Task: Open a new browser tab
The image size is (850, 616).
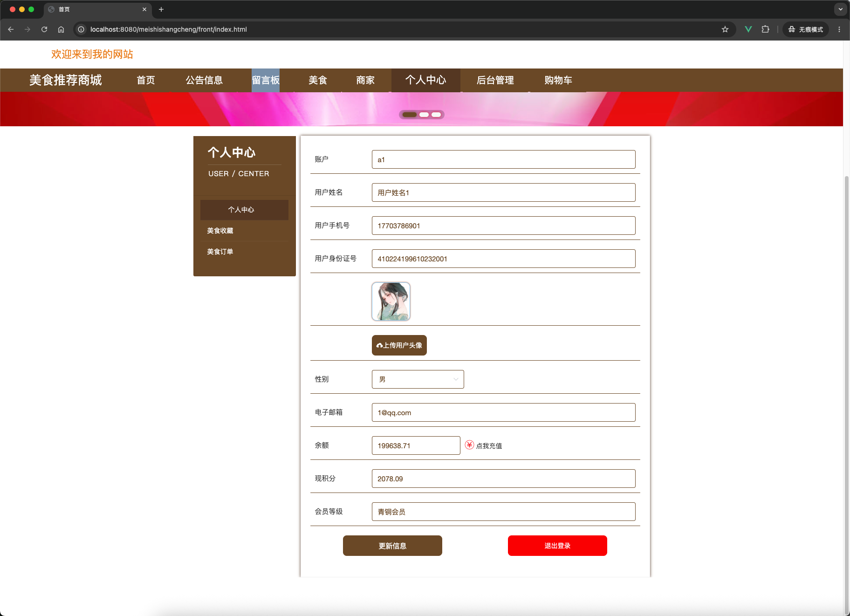Action: click(161, 9)
